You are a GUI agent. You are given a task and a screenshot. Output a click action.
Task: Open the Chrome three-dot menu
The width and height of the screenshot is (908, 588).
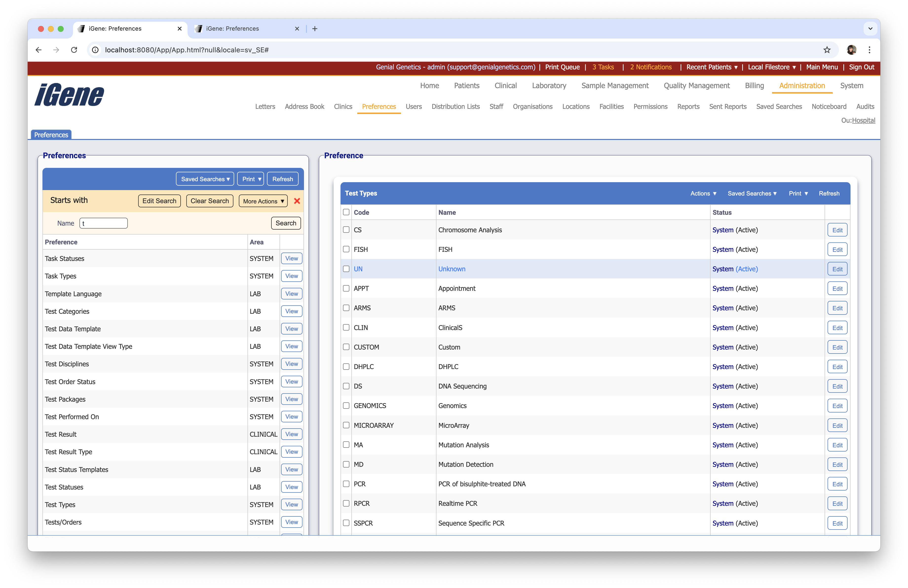point(870,50)
